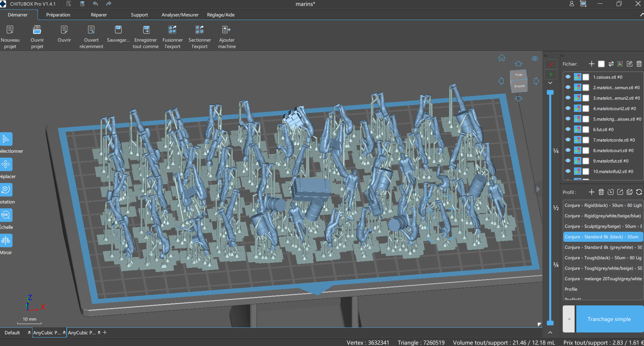Select the Rotation tool in left sidebar
This screenshot has height=346, width=644.
[6, 190]
